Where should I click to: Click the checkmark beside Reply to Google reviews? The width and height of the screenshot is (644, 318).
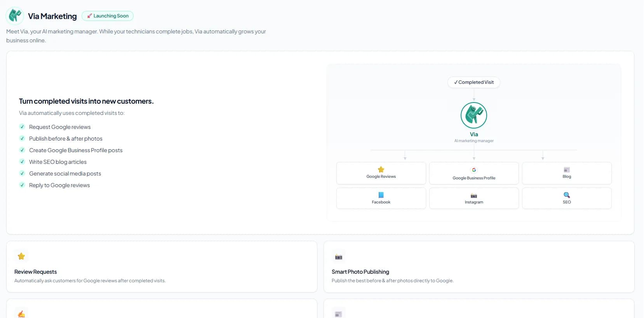pyautogui.click(x=22, y=185)
